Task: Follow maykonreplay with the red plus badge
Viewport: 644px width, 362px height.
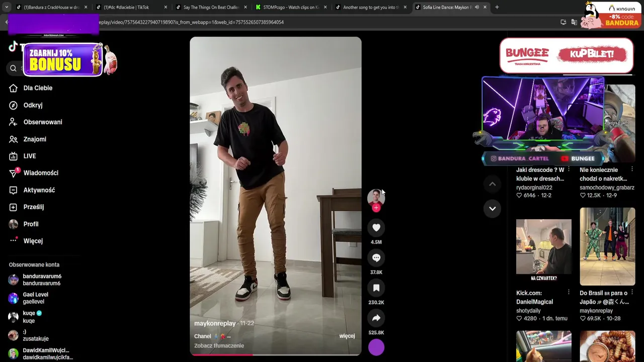Action: pos(376,208)
